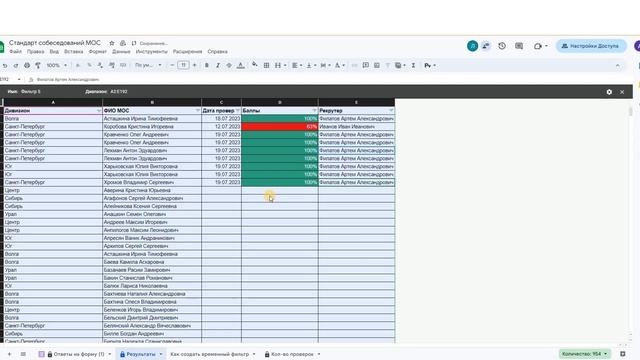The width and height of the screenshot is (640, 360).
Task: Open Рекрутер column filter
Action: coord(391,111)
